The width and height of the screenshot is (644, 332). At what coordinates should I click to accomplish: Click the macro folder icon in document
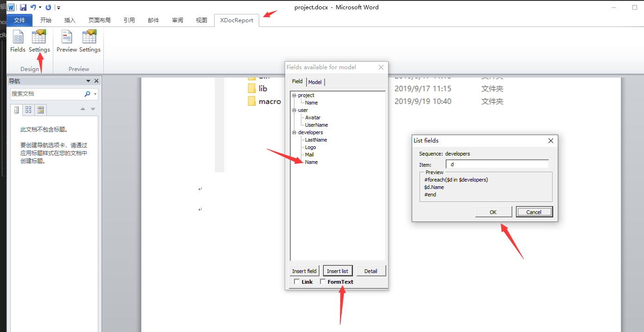tap(252, 101)
